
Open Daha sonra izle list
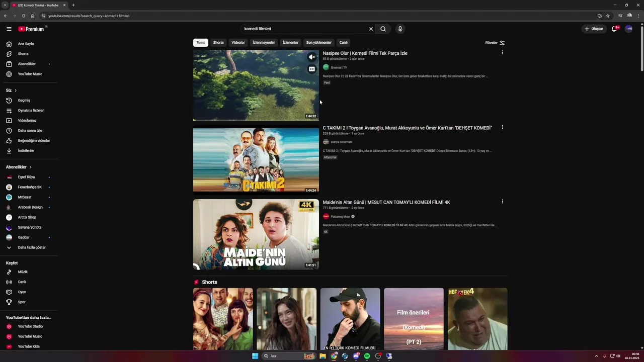pyautogui.click(x=29, y=130)
